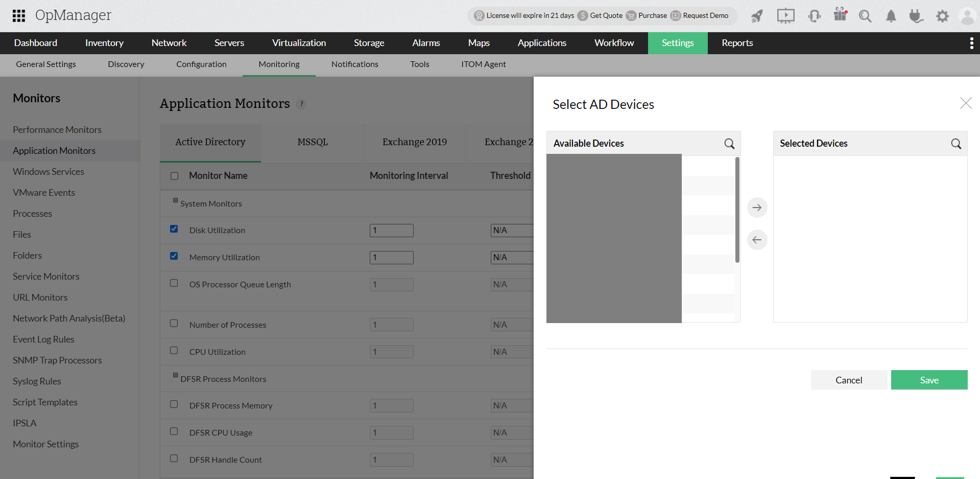
Task: Open the Notifications settings submenu
Action: [355, 64]
